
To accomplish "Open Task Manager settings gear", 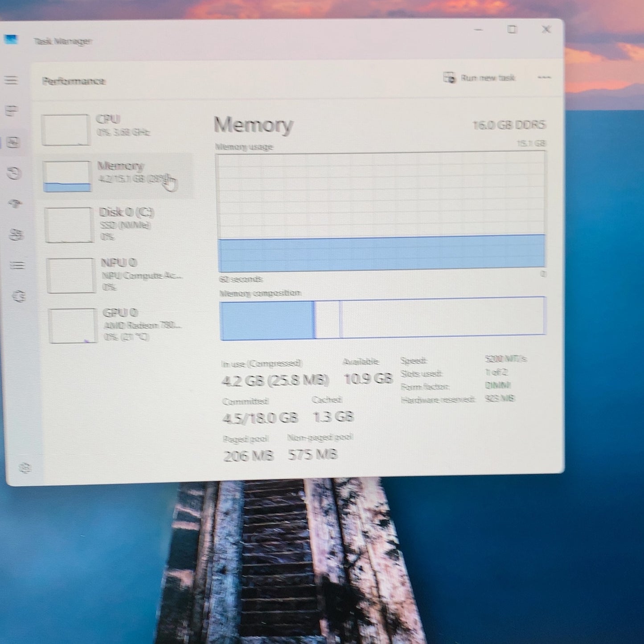I will pyautogui.click(x=25, y=468).
